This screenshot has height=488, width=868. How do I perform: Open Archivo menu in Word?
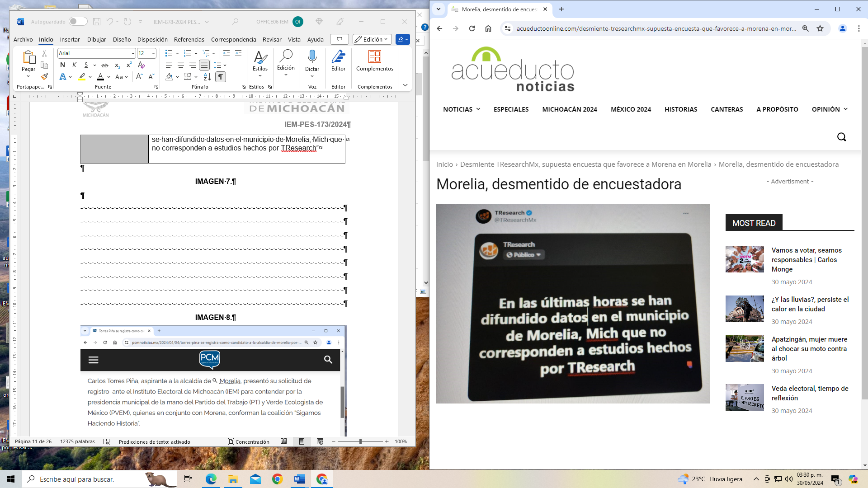point(23,39)
